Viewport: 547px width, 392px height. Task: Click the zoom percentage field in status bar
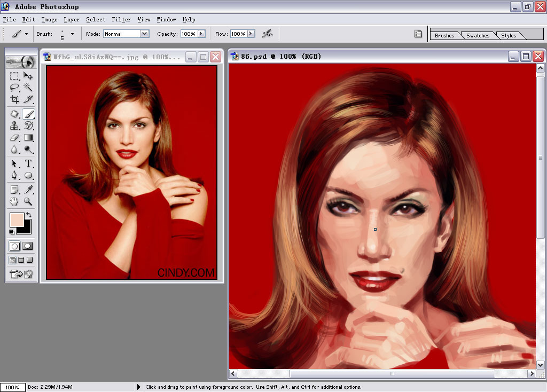coord(12,387)
